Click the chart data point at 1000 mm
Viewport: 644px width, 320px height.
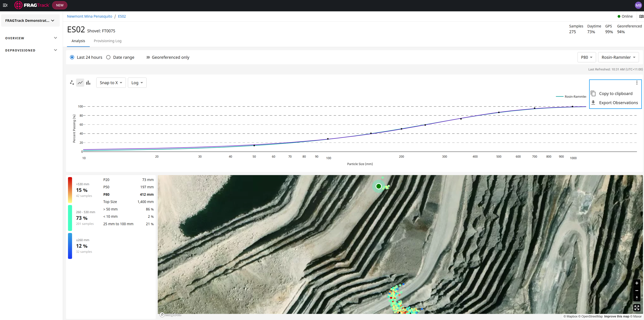[x=572, y=107]
